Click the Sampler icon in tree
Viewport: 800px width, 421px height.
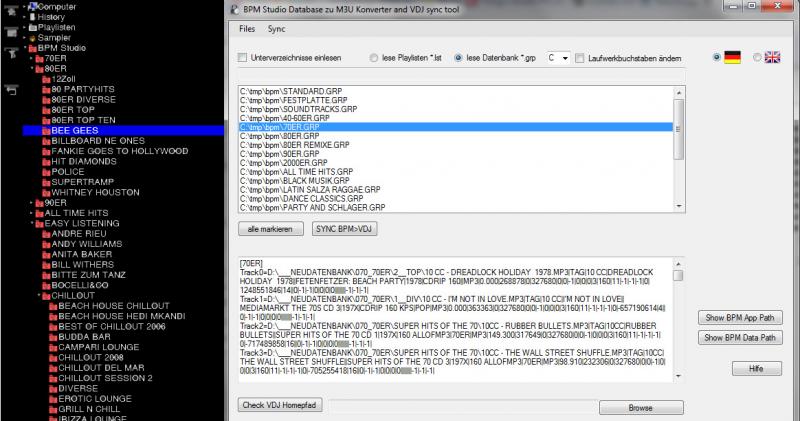click(33, 38)
